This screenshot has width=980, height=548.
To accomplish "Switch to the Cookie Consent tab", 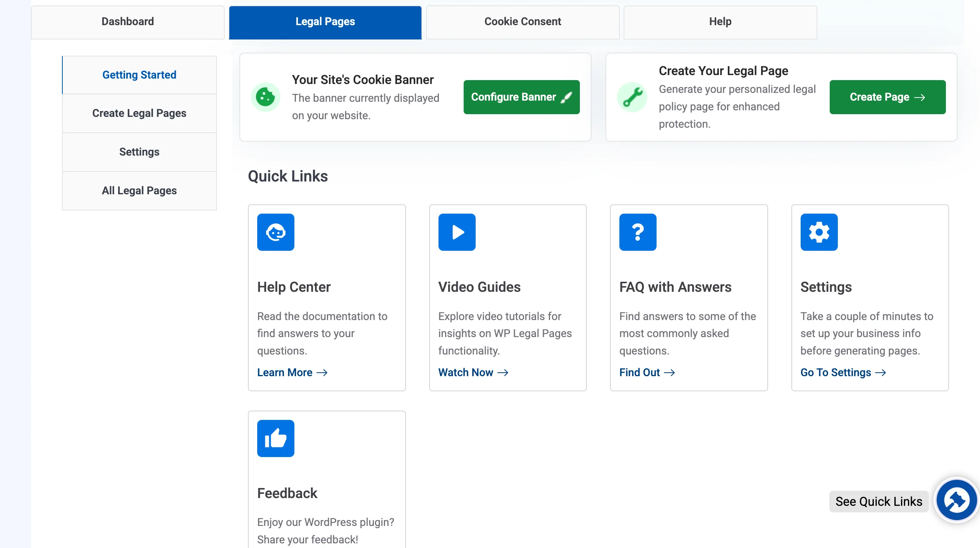I will pyautogui.click(x=522, y=22).
